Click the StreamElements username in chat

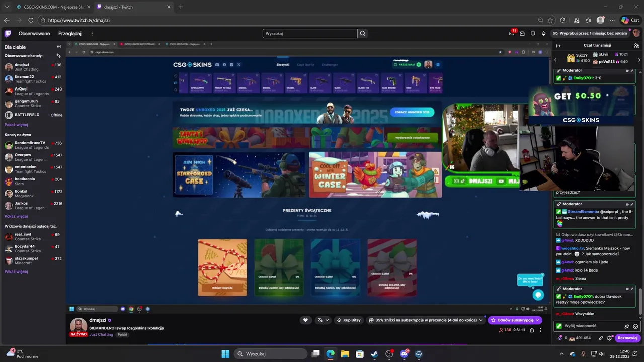[583, 212]
